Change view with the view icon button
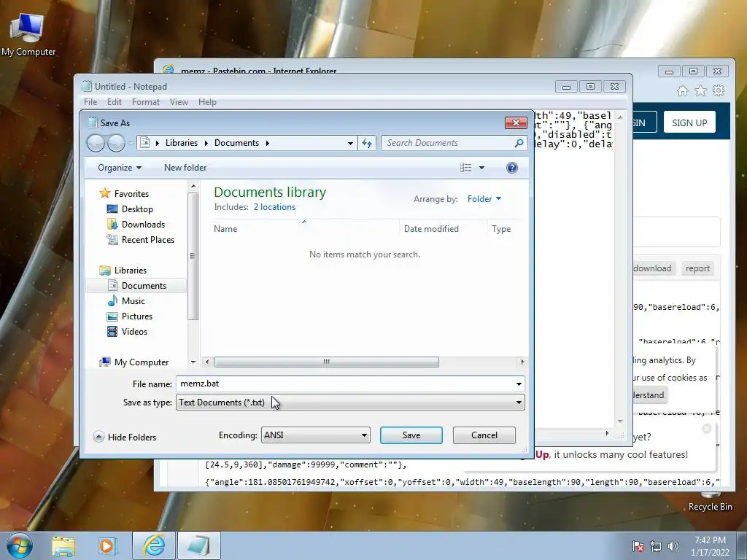Screen dimensions: 747x560 466,168
